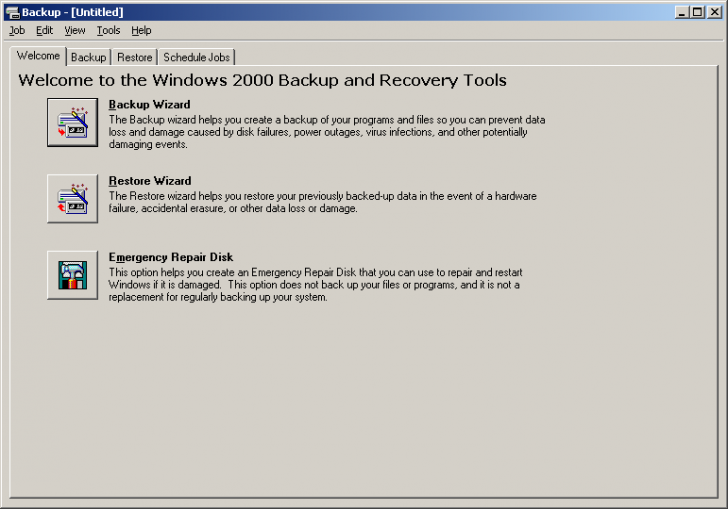
Task: Open the Help menu
Action: pyautogui.click(x=141, y=31)
